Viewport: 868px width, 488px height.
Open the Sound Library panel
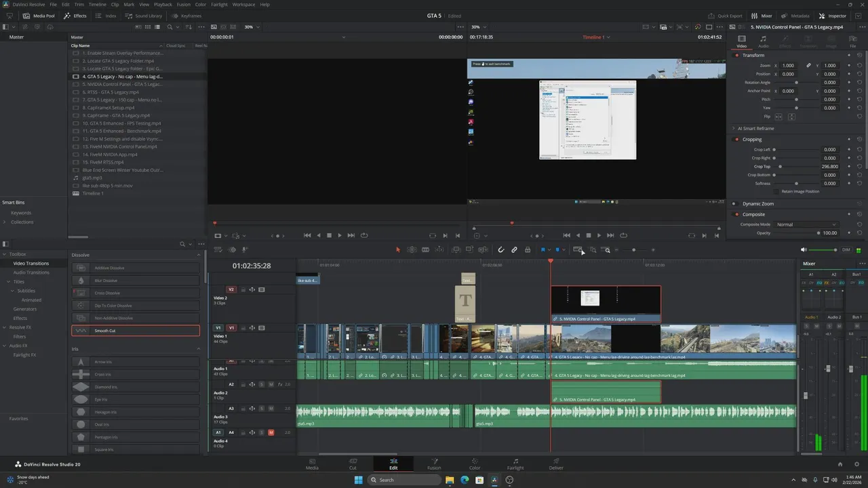(x=144, y=16)
